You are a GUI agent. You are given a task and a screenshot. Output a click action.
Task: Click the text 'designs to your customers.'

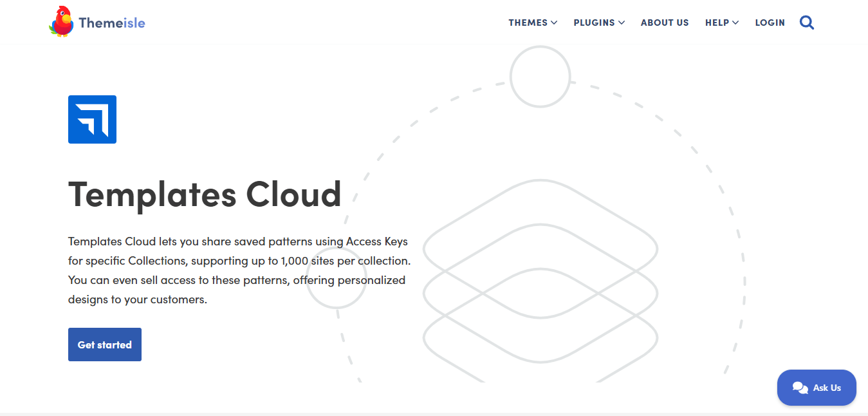[x=138, y=299]
